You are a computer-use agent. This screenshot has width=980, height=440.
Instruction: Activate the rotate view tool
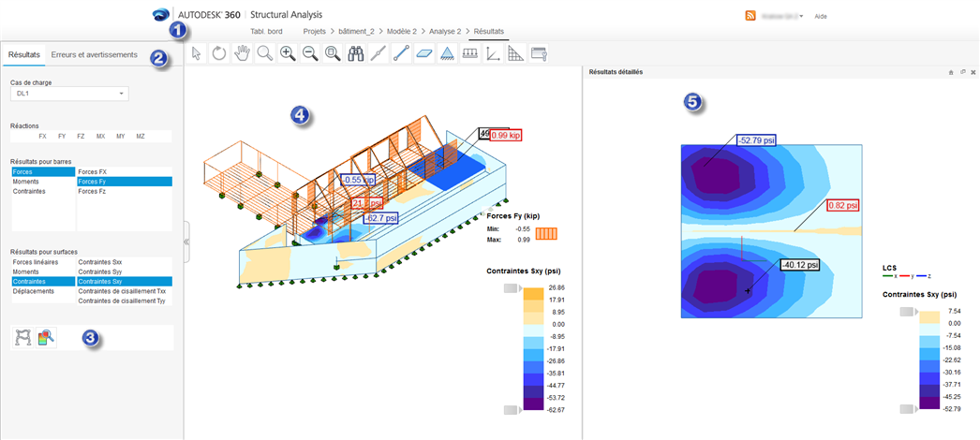(218, 53)
